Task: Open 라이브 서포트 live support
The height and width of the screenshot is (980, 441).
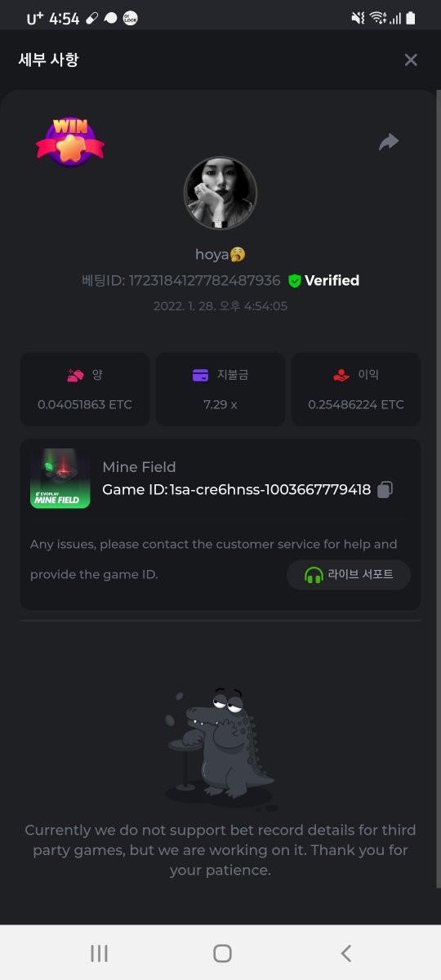Action: pyautogui.click(x=349, y=575)
